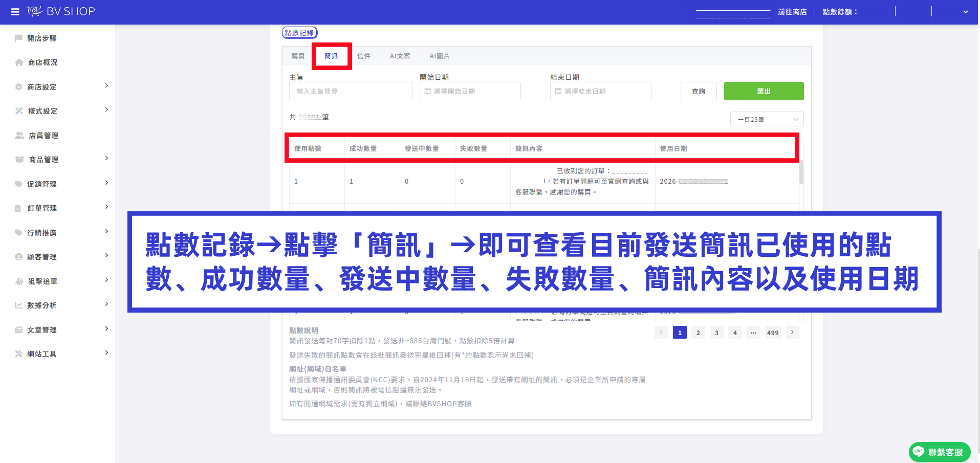Switch to the 信件 tab
Screen dimensions: 980x463
[x=363, y=56]
